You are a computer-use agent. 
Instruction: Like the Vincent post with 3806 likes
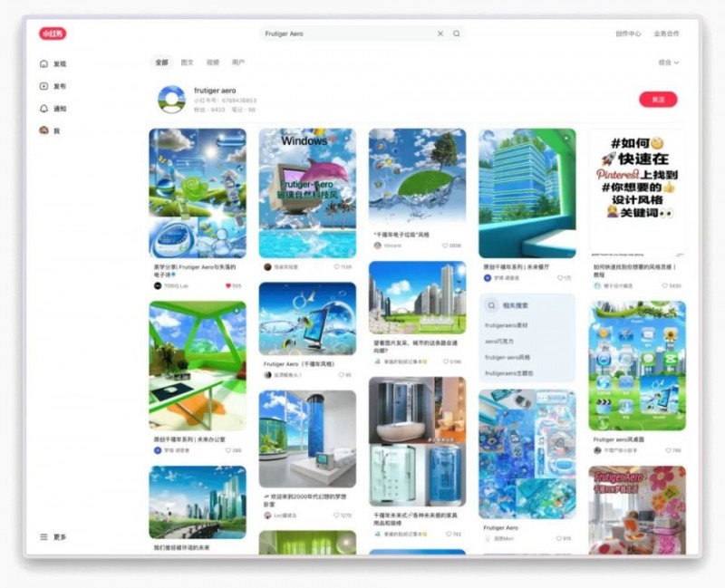point(445,246)
